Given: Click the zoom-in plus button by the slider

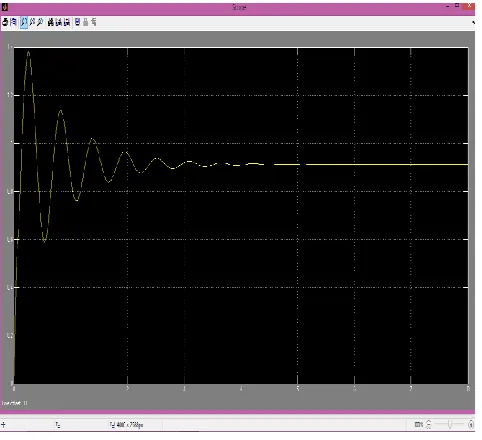Looking at the screenshot, I should pos(471,424).
